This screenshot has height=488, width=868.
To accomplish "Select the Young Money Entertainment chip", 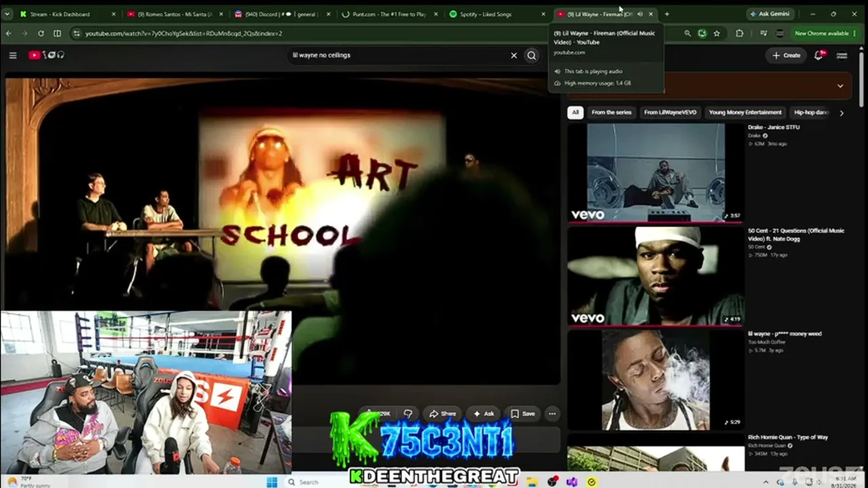I will click(x=745, y=113).
